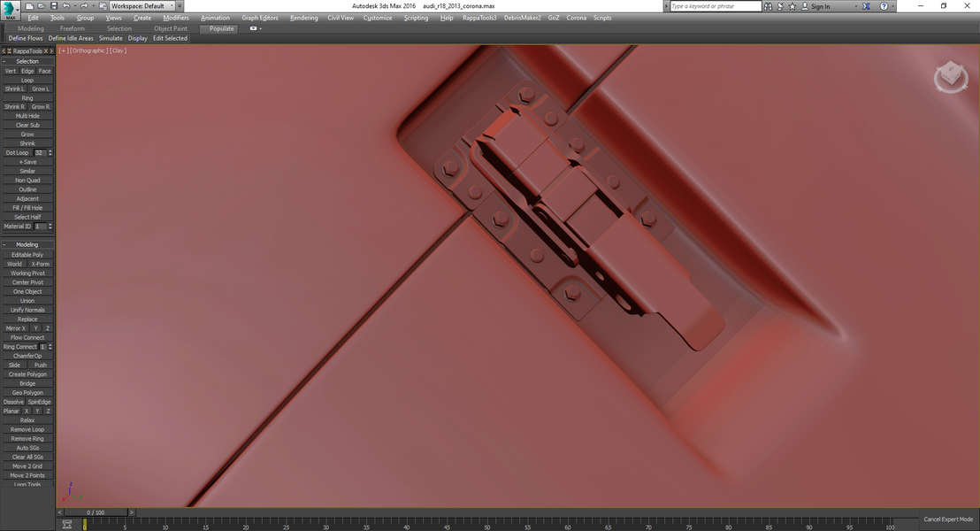The height and width of the screenshot is (531, 980).
Task: Open the Help dropdown arrow next to question mark
Action: pyautogui.click(x=892, y=6)
